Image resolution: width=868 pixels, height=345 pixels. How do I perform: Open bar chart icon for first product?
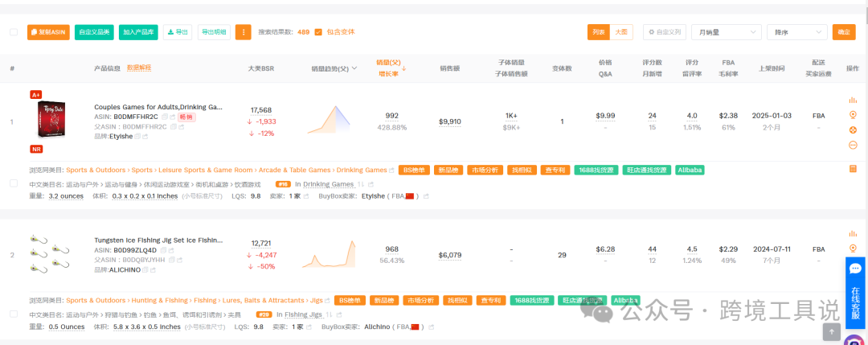(x=853, y=100)
